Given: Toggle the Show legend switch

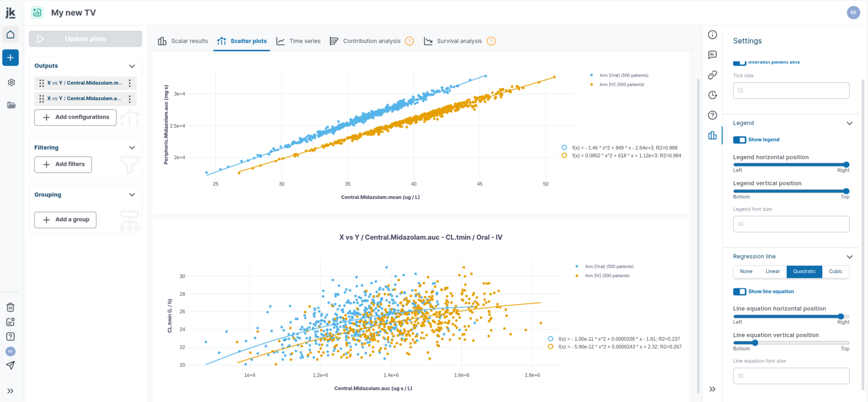Looking at the screenshot, I should point(740,140).
